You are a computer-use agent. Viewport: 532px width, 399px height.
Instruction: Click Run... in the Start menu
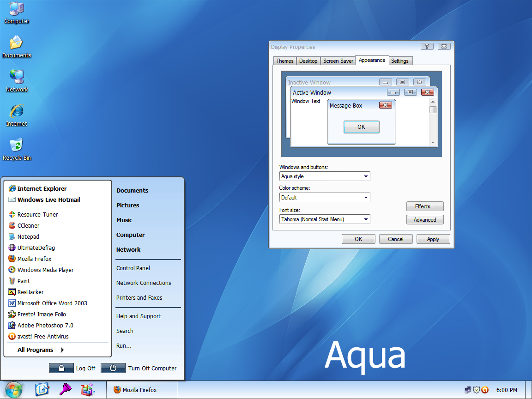click(124, 346)
